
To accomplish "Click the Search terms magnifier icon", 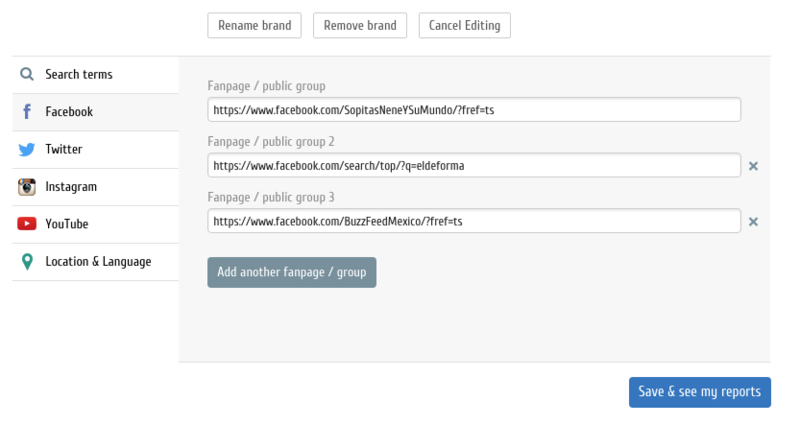I will [x=27, y=75].
